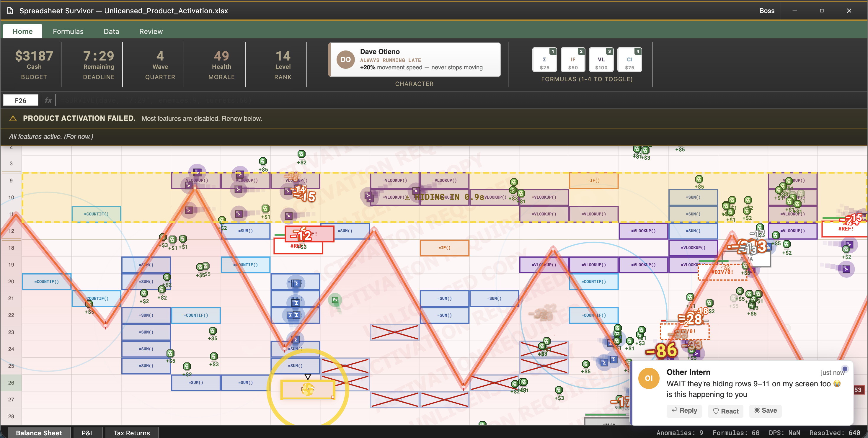
Task: Click the =COUNTIF() cell in row 11
Action: tap(96, 214)
